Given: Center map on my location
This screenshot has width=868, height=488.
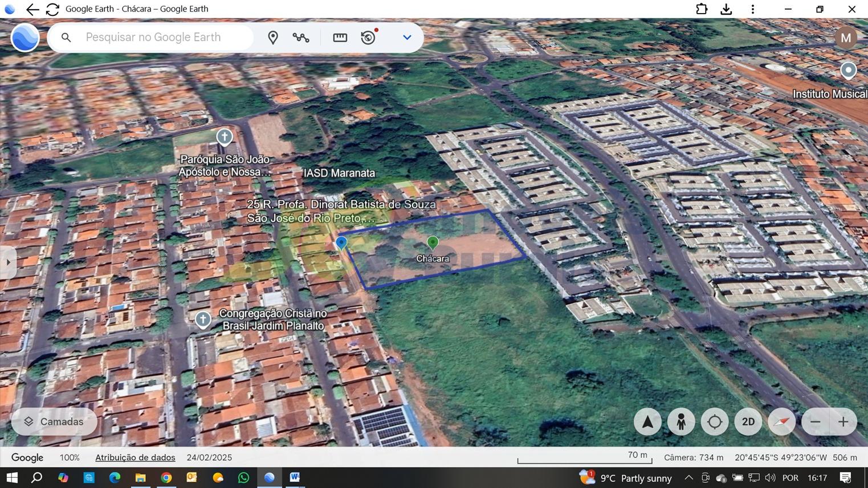Looking at the screenshot, I should click(715, 422).
